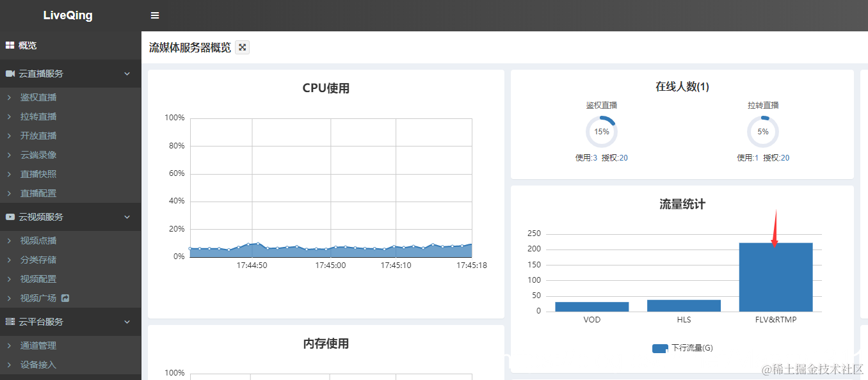Viewport: 868px width, 380px height.
Task: Click the arrow before 直播快照
Action: coord(9,174)
